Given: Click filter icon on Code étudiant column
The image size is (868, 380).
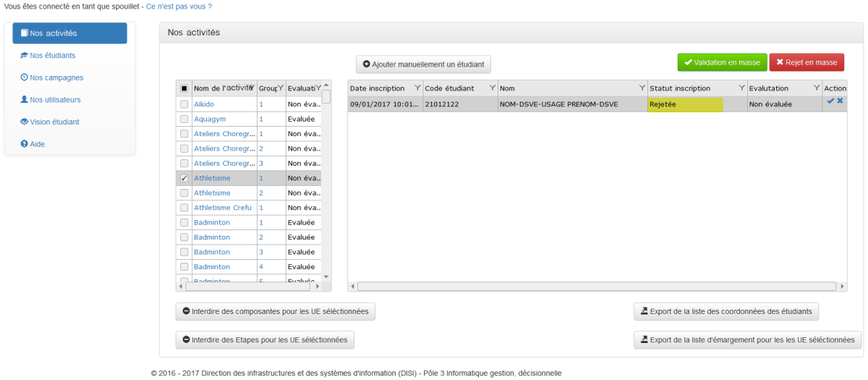Looking at the screenshot, I should [492, 88].
